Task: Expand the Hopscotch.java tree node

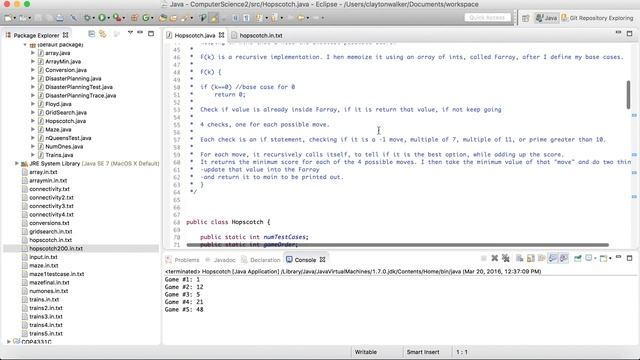Action: pyautogui.click(x=33, y=121)
